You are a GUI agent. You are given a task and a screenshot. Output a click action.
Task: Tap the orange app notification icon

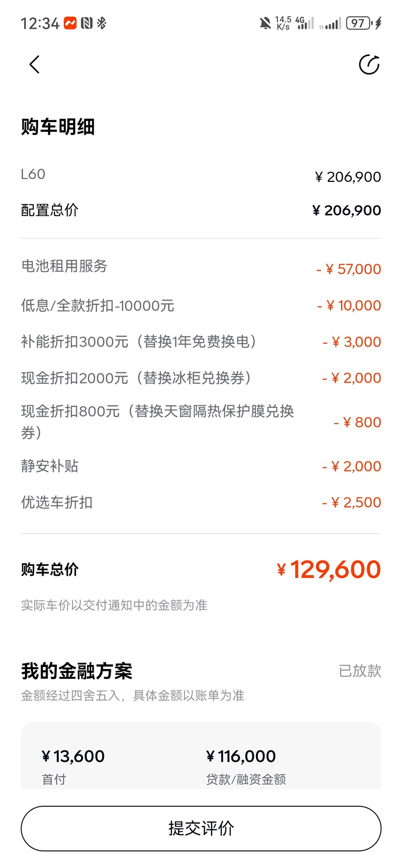[71, 23]
